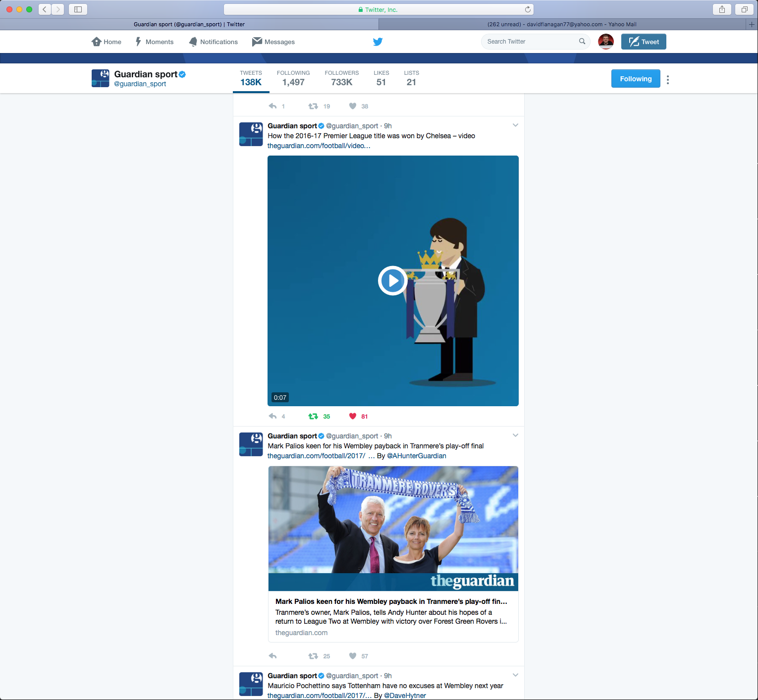Viewport: 758px width, 700px height.
Task: Open Messages in the Twitter nav
Action: tap(273, 42)
